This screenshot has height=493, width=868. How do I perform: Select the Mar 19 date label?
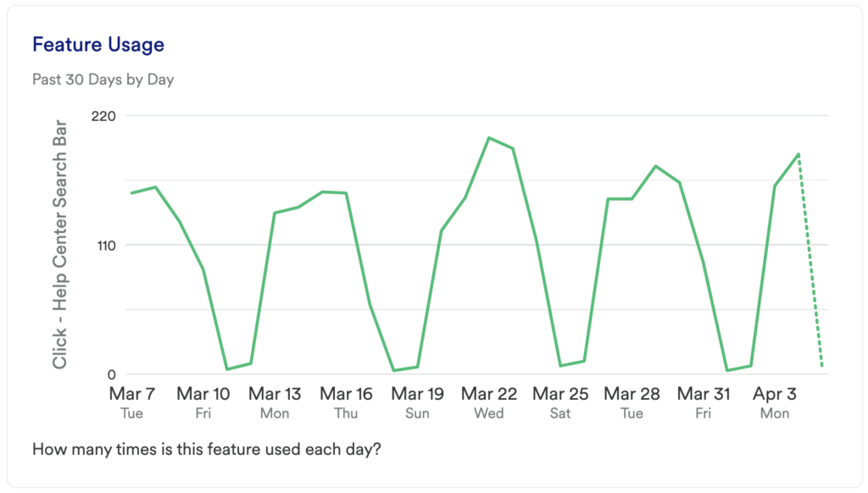(417, 394)
